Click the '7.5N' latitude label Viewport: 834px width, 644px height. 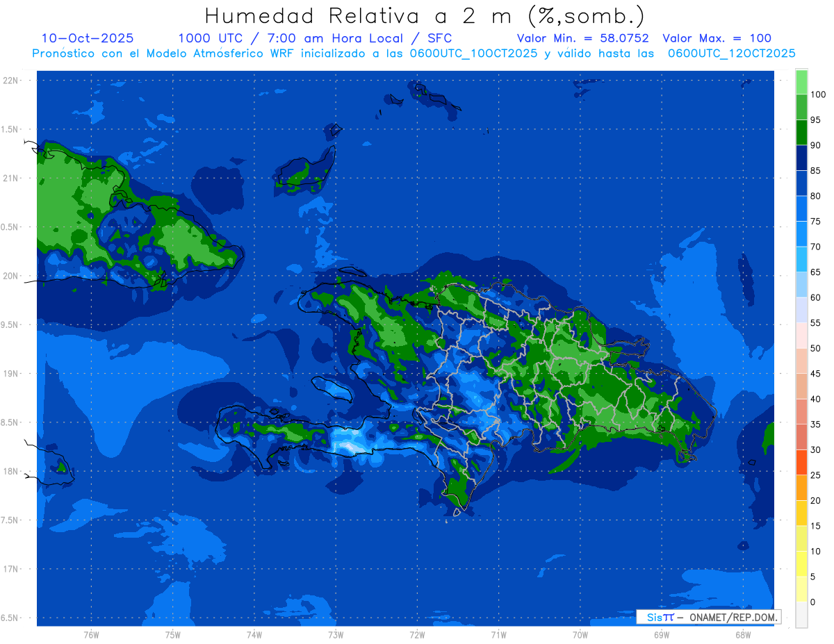point(10,520)
